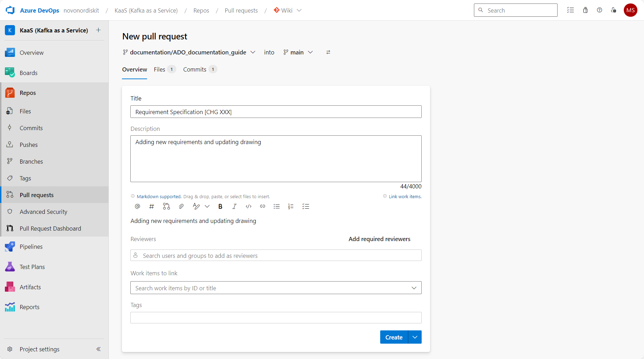The height and width of the screenshot is (359, 644).
Task: Collapse the sidebar with double chevron
Action: pyautogui.click(x=99, y=349)
